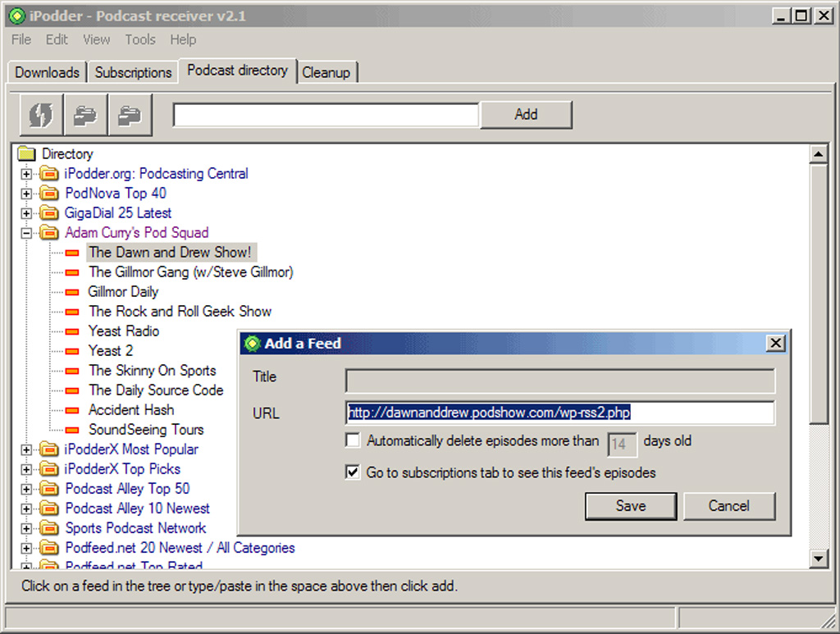840x634 pixels.
Task: Switch to the Subscriptions tab
Action: click(133, 72)
